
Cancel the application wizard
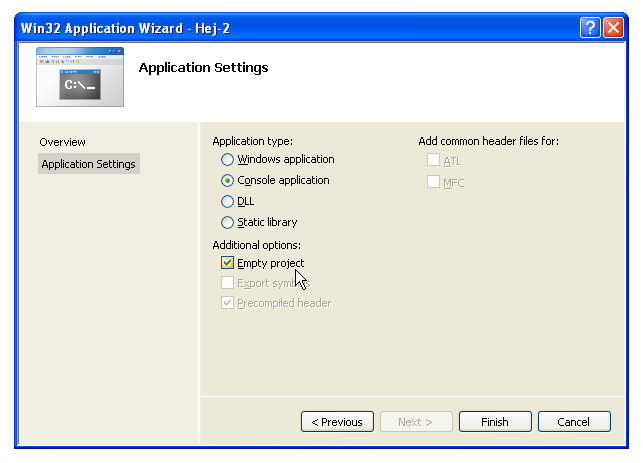(574, 422)
